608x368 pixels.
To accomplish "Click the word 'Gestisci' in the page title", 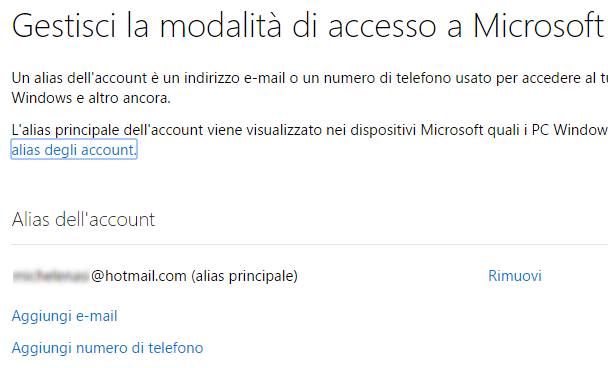I will click(x=64, y=26).
